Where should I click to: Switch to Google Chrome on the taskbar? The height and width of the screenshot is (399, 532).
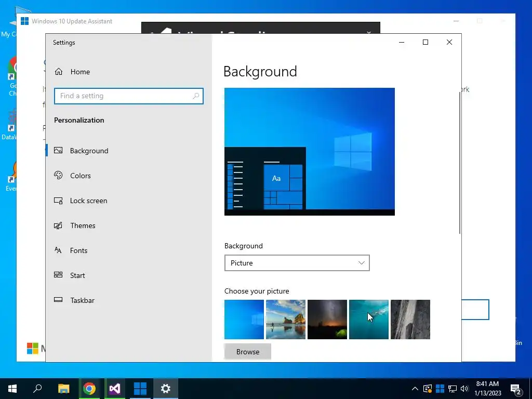pyautogui.click(x=89, y=389)
